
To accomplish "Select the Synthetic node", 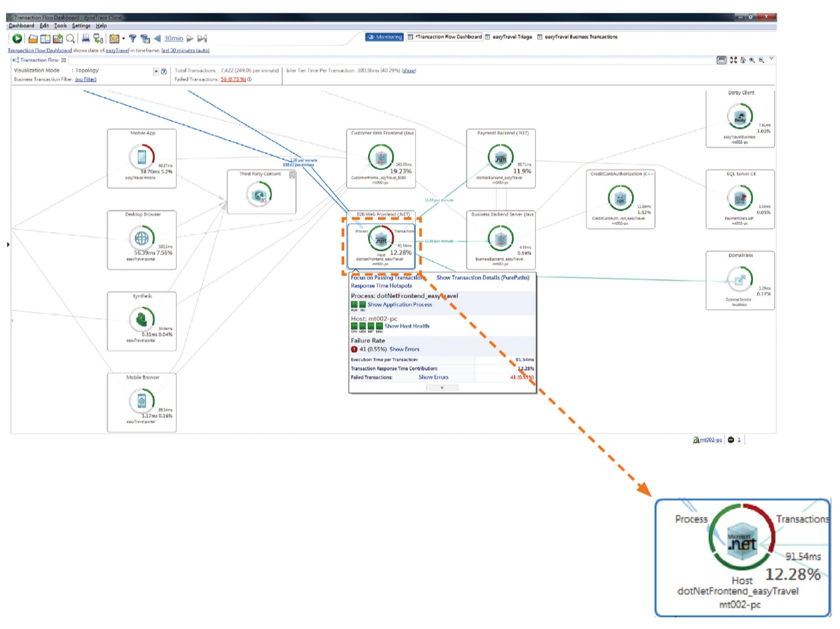I will (x=142, y=321).
